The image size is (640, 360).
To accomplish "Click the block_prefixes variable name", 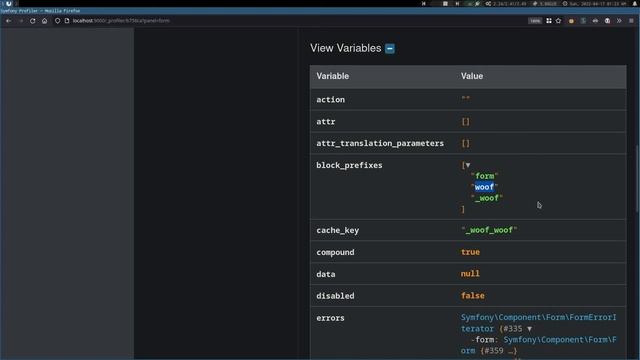I will pos(349,165).
